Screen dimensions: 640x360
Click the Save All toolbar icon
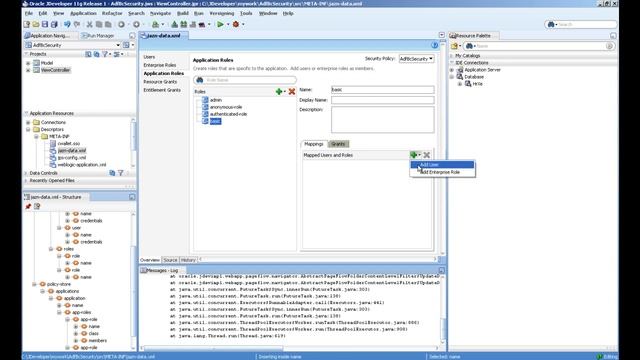tap(54, 24)
